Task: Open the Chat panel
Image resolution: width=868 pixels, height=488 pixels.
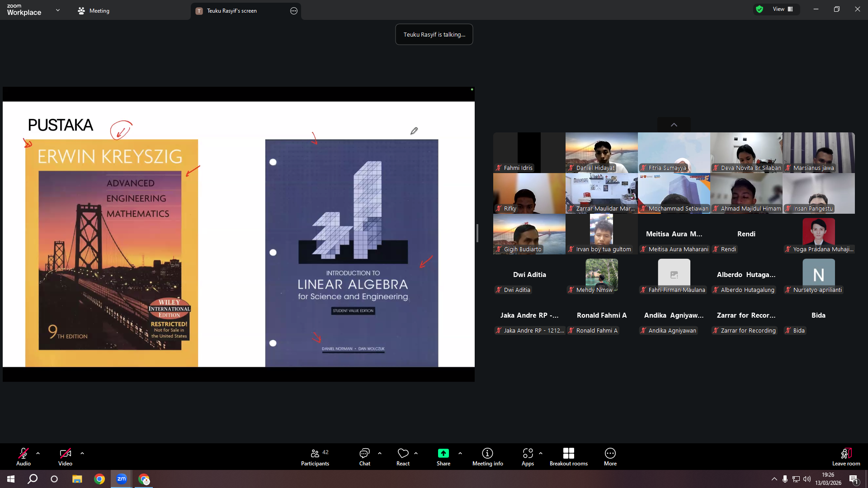Action: [x=364, y=457]
